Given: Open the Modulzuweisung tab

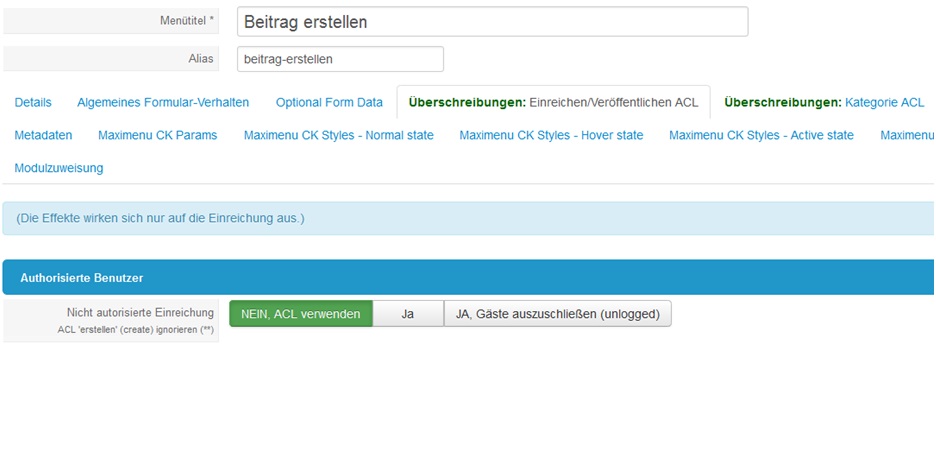Looking at the screenshot, I should point(58,168).
